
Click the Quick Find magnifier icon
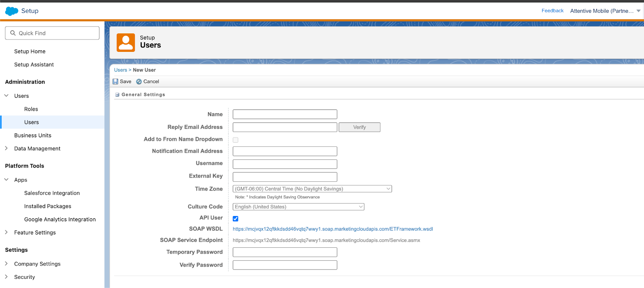[x=13, y=33]
